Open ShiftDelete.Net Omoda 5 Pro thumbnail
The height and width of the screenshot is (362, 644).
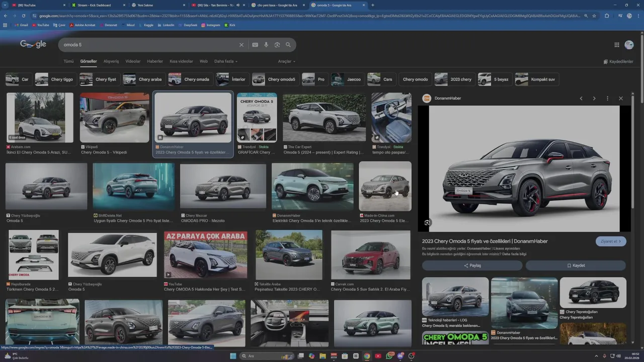pyautogui.click(x=134, y=186)
